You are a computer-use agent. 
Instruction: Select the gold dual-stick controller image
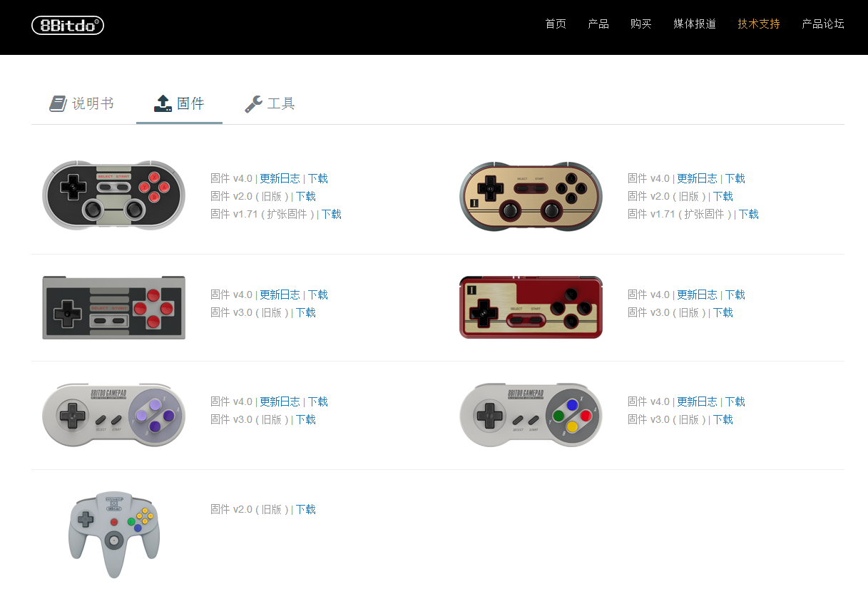click(x=531, y=196)
